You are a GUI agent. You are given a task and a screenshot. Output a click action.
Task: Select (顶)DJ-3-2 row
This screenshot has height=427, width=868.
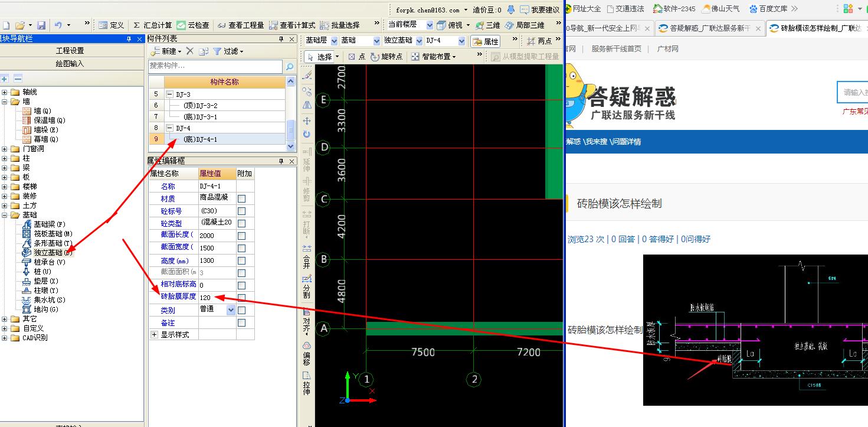(x=225, y=106)
